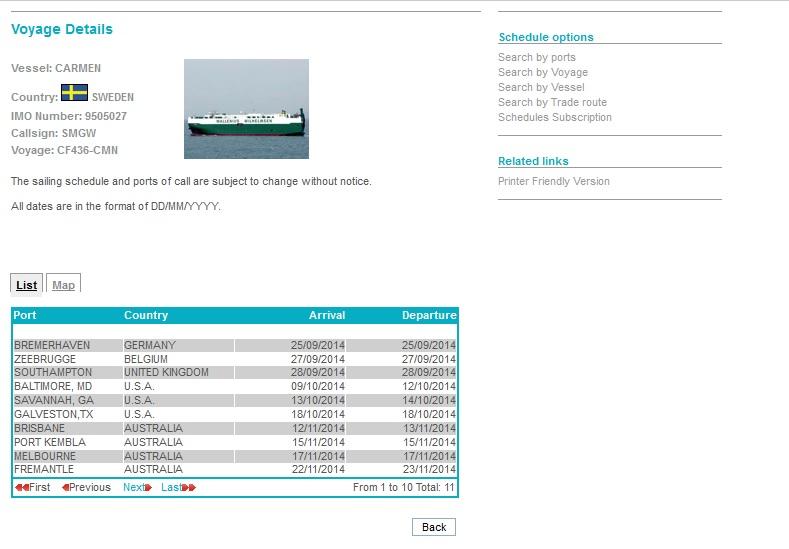The image size is (789, 549).
Task: Click Fremantle departure date 23/11/2014
Action: [x=429, y=469]
